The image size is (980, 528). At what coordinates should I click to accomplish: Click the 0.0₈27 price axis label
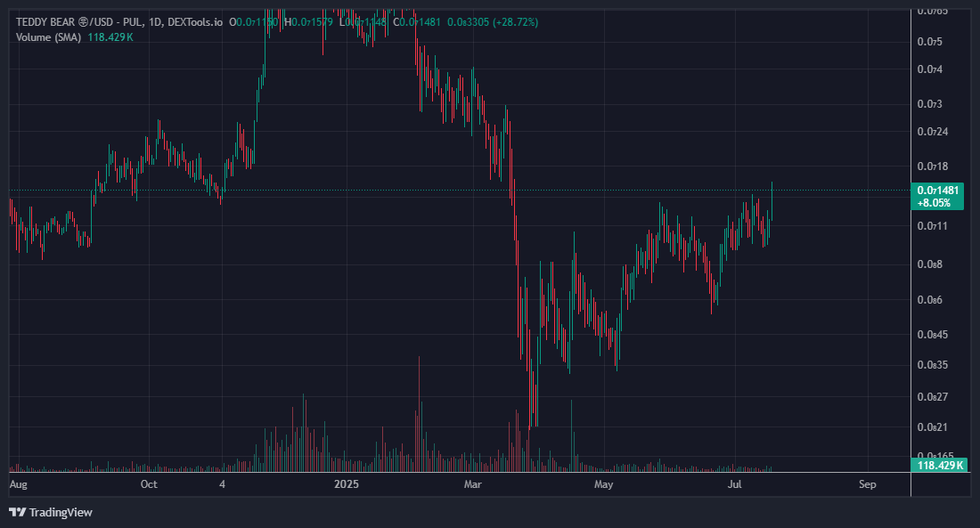click(x=933, y=397)
